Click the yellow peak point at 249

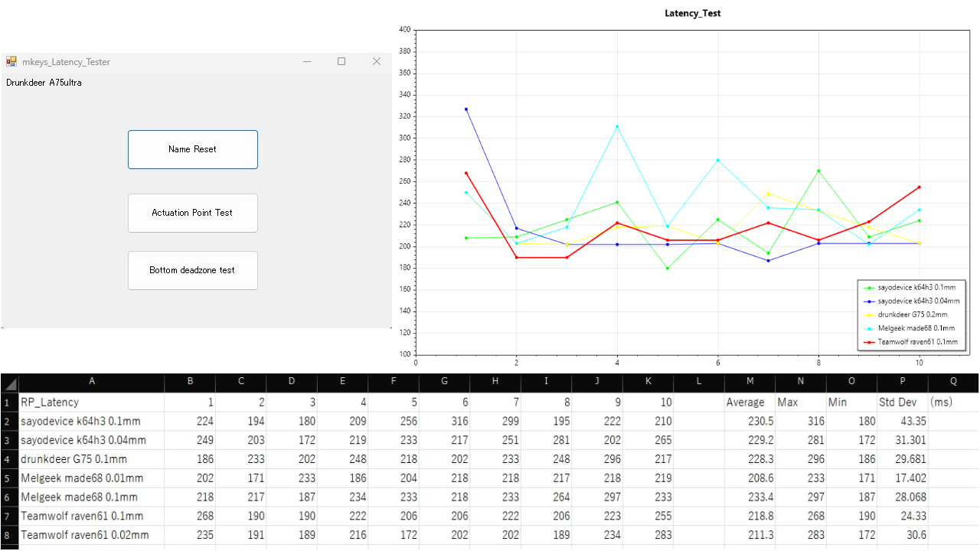(768, 194)
